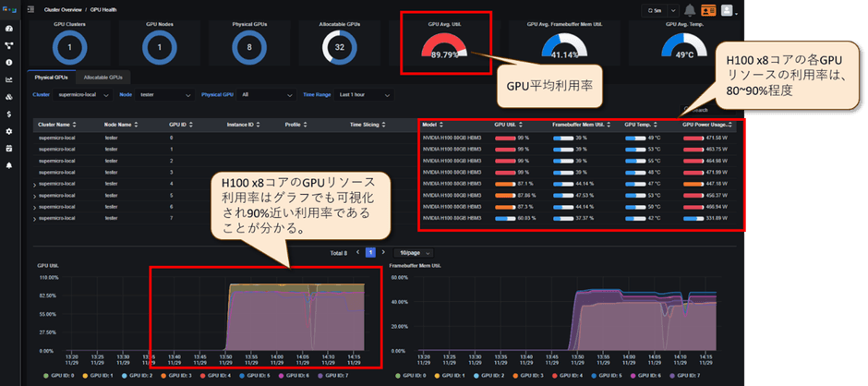Switch to the Allocatable GPUs tab
868x386 pixels.
point(103,78)
